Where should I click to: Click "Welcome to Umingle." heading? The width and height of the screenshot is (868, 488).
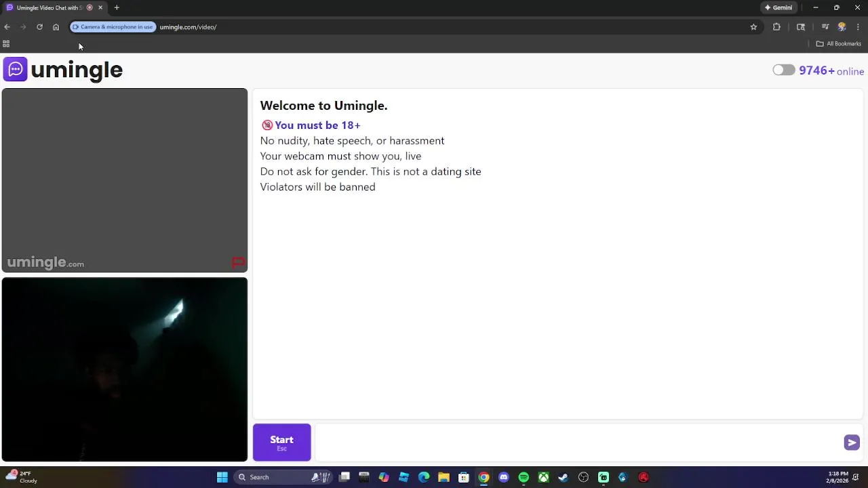point(323,106)
